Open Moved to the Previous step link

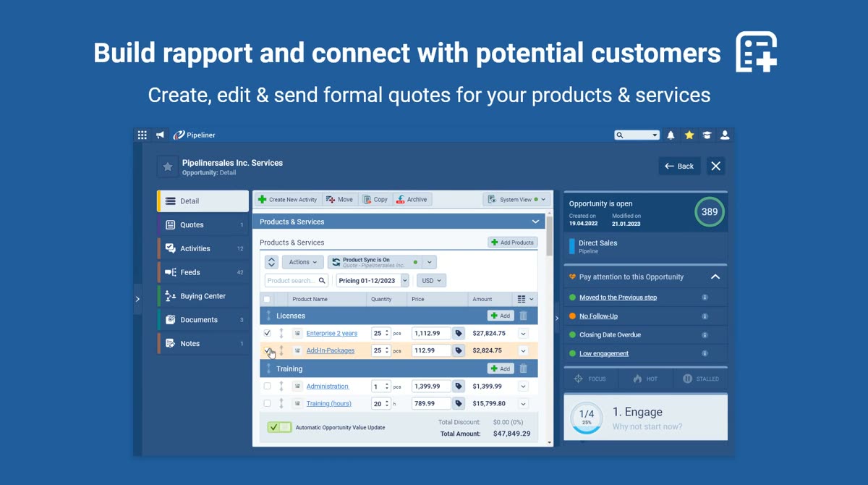618,298
